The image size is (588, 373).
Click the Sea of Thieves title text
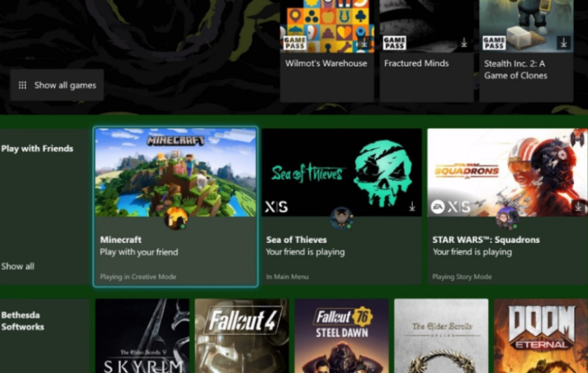[x=296, y=239]
